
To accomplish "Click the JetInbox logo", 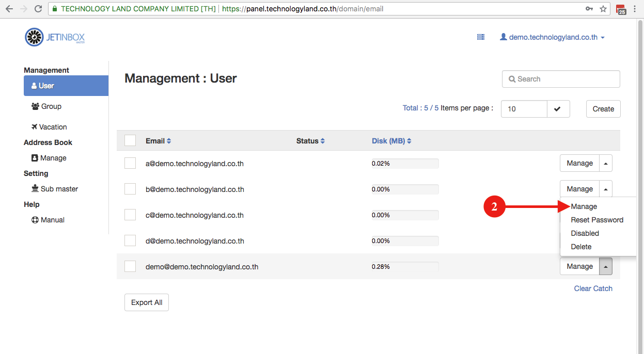I will click(x=55, y=37).
